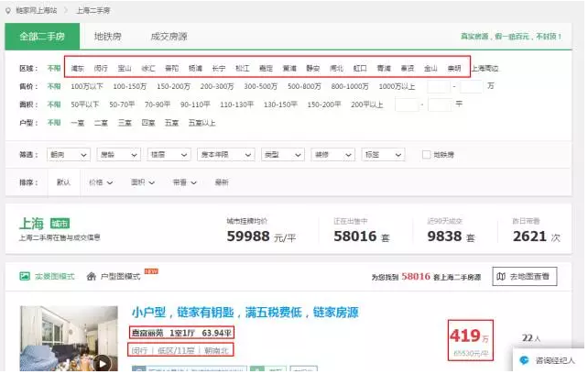Click the minimum area input field
Screen dimensions: 588x374
[407, 104]
